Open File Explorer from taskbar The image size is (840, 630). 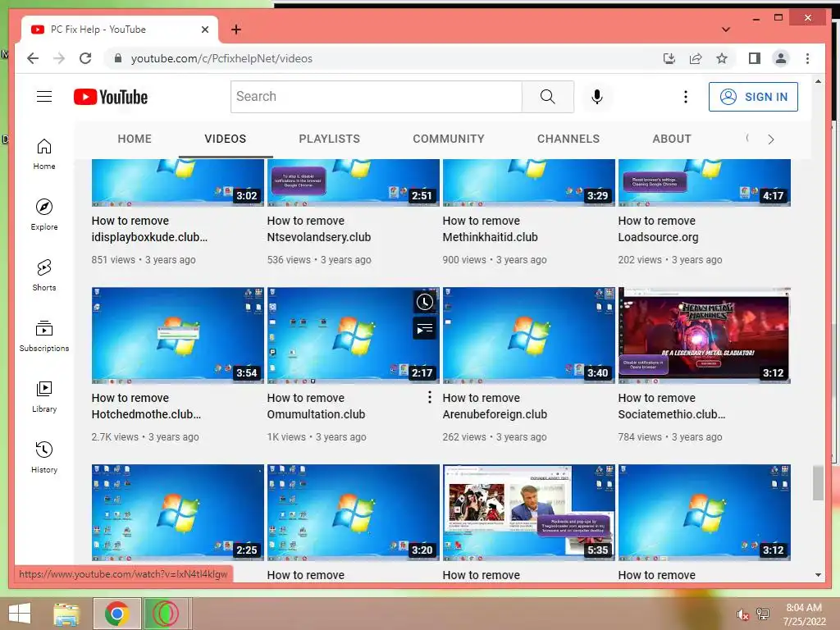(x=66, y=614)
